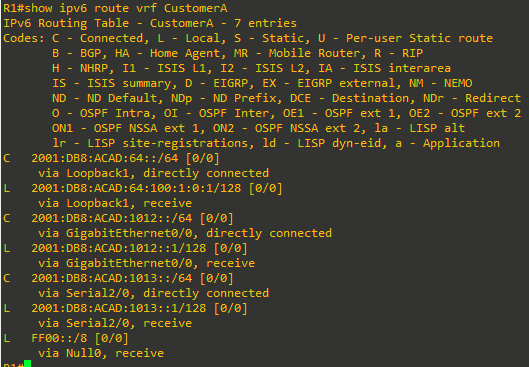This screenshot has height=367, width=529.
Task: Click the 'via Loopback1, receive' line
Action: click(x=115, y=203)
